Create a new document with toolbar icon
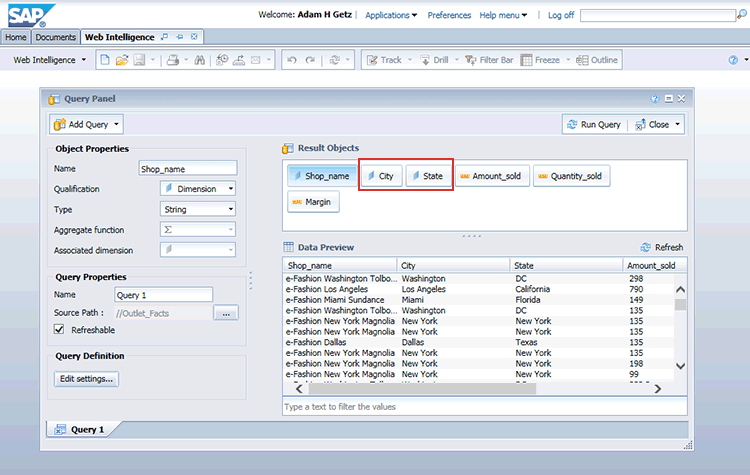750x475 pixels. click(x=105, y=60)
